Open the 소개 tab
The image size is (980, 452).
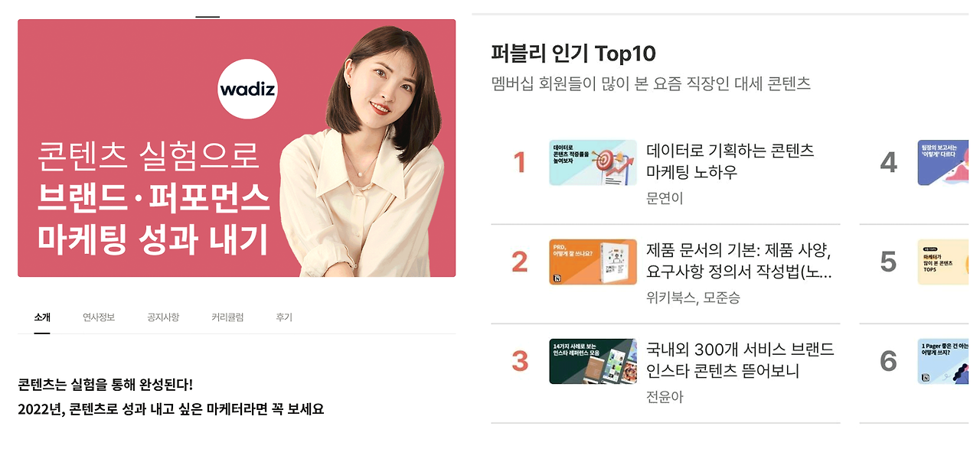coord(42,317)
